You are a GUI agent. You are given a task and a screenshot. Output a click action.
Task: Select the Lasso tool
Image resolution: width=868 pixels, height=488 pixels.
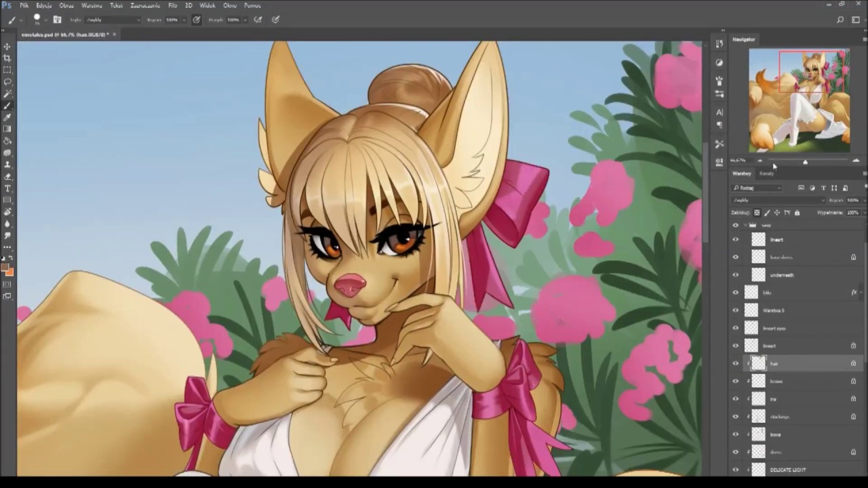tap(7, 82)
